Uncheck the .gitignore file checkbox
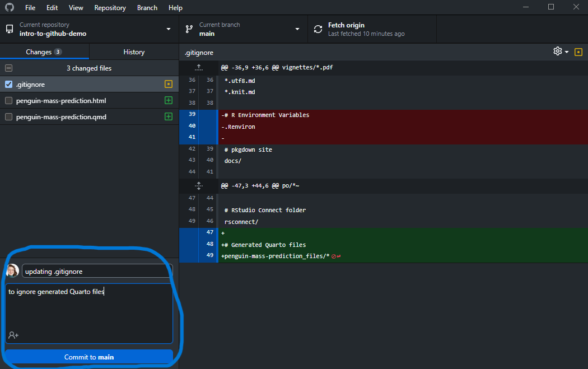Screen dimensions: 588x369 [x=8, y=85]
